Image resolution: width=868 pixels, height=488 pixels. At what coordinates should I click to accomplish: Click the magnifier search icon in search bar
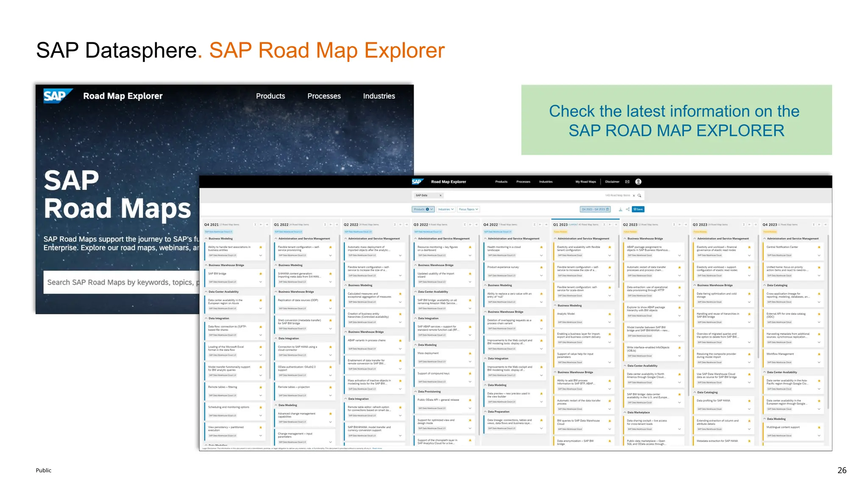640,196
